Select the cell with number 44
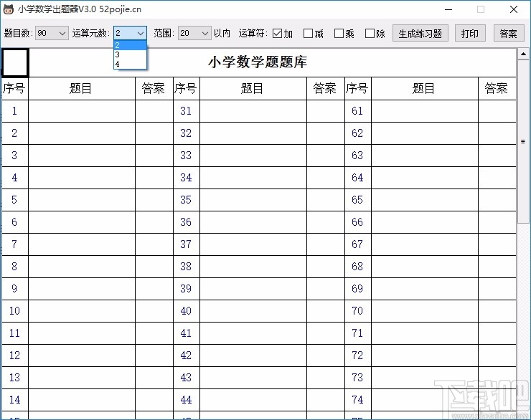Image resolution: width=531 pixels, height=420 pixels. 187,400
